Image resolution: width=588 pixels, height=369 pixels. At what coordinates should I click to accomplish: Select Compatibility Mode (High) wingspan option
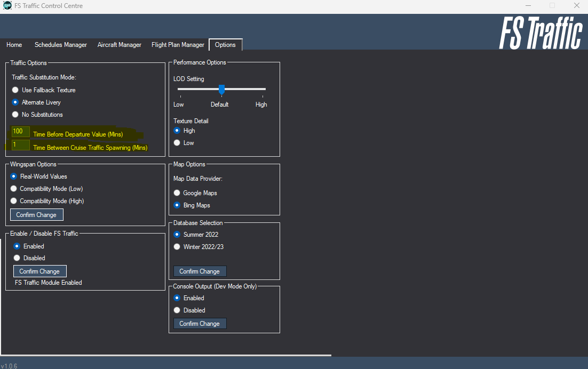coord(13,200)
